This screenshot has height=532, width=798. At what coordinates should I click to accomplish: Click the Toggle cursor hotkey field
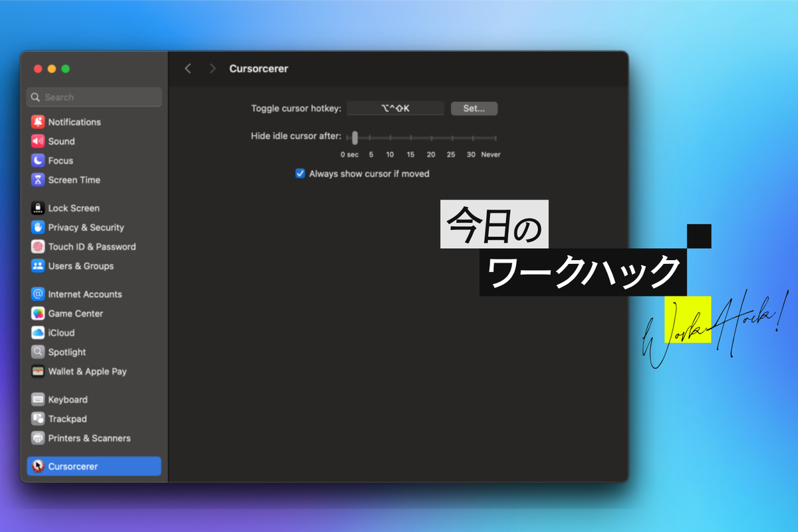[396, 108]
